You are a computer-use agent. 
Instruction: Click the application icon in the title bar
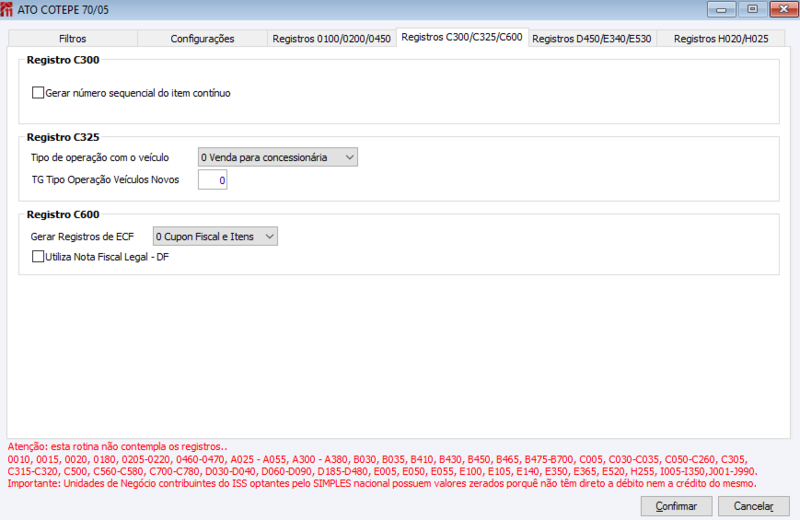7,9
